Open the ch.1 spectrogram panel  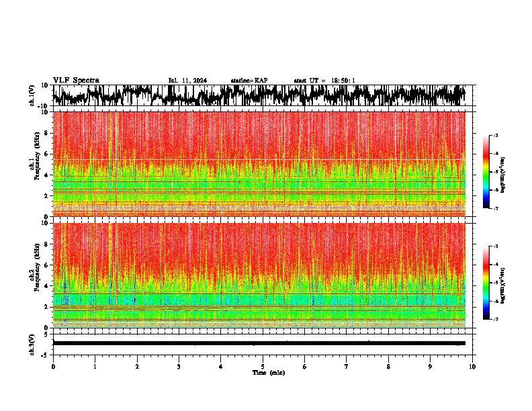click(259, 164)
